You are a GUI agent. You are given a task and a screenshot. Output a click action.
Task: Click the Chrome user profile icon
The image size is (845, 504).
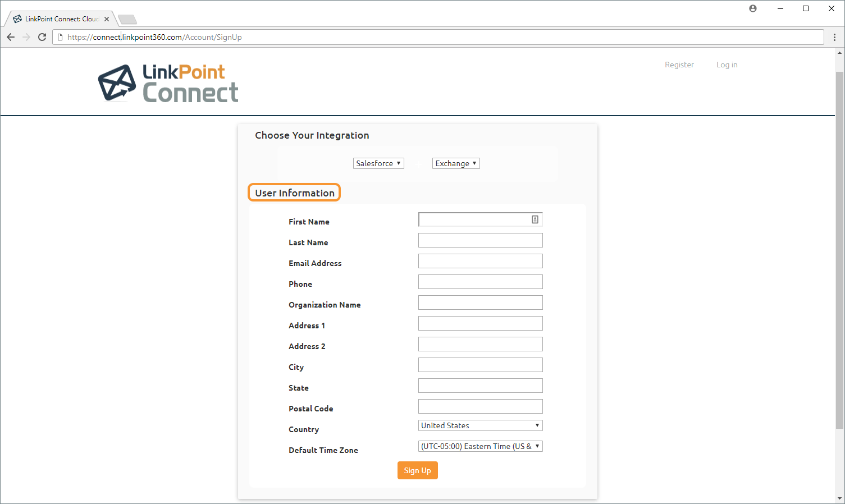[x=753, y=8]
